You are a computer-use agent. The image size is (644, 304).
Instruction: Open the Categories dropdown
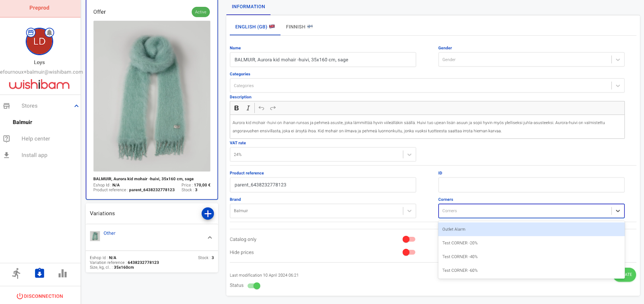427,86
